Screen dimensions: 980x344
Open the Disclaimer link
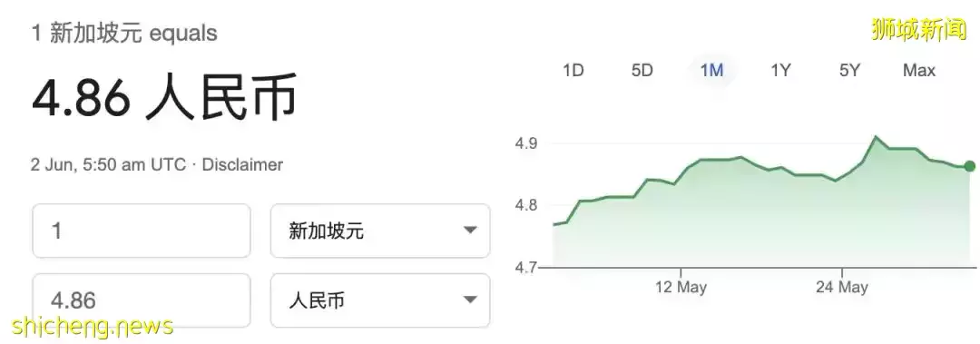[x=242, y=165]
